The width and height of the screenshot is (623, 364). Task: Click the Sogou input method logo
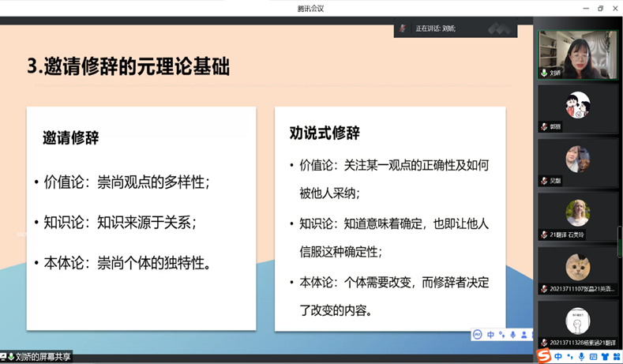[x=544, y=356]
